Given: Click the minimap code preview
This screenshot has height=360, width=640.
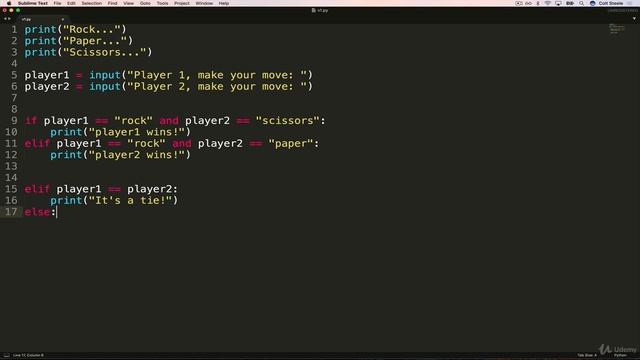Looking at the screenshot, I should click(617, 29).
